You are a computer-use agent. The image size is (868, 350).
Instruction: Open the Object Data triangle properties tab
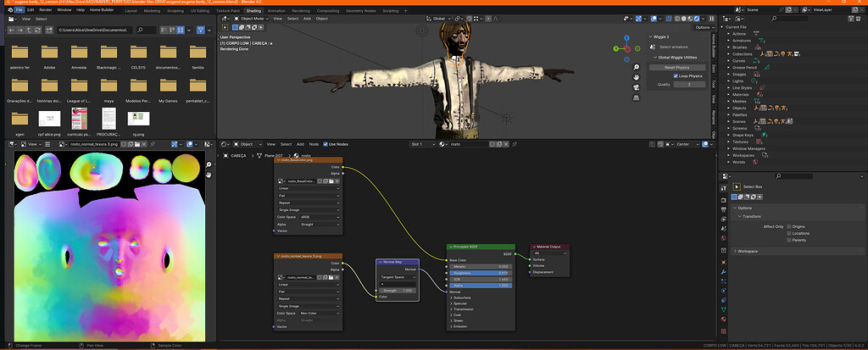[724, 309]
